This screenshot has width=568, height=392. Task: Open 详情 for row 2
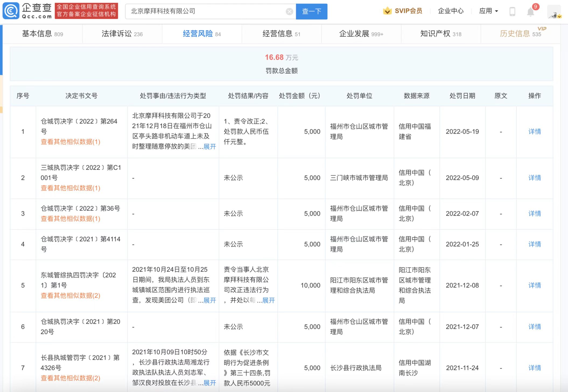[534, 178]
